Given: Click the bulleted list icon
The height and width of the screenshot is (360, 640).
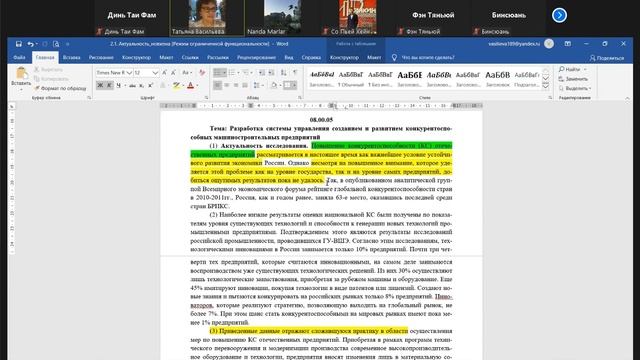Looking at the screenshot, I should 218,73.
